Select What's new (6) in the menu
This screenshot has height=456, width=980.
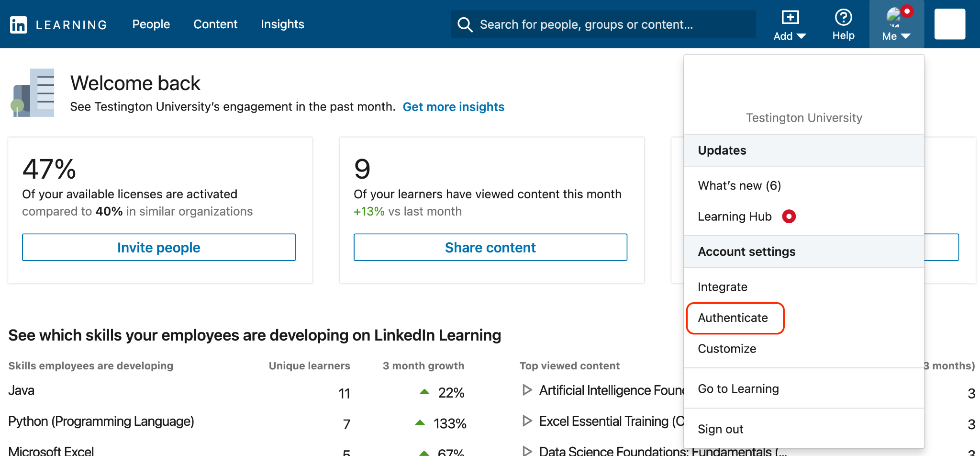[739, 185]
